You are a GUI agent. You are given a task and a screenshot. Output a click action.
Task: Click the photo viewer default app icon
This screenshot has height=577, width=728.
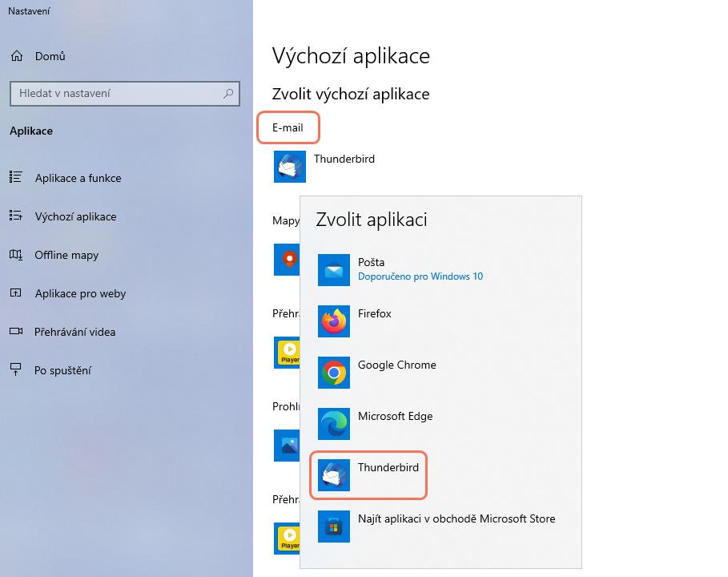click(287, 446)
